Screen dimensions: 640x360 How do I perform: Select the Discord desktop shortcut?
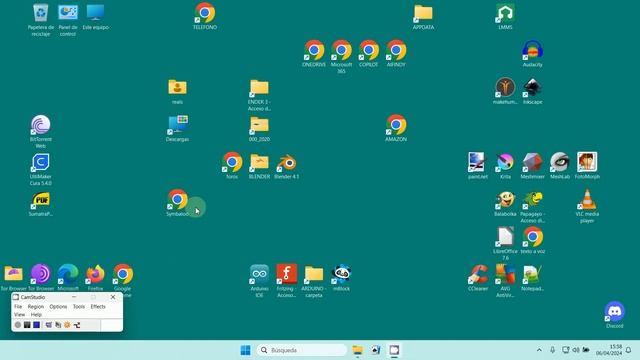click(x=614, y=315)
